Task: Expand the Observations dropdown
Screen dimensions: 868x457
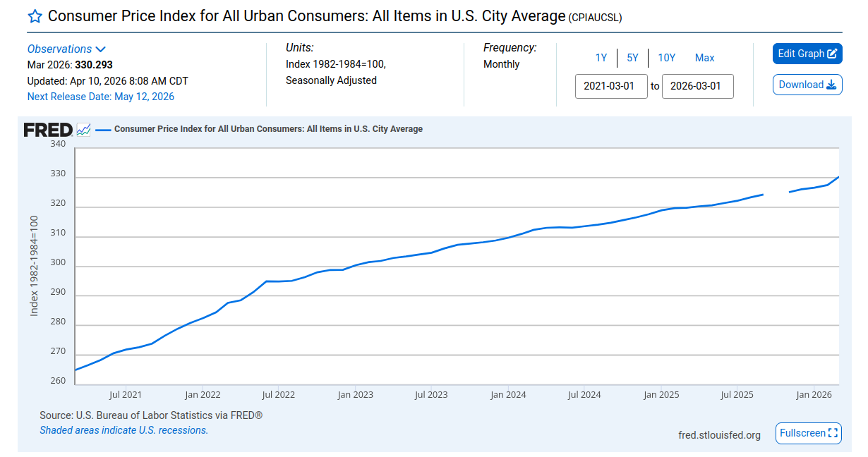Action: point(66,49)
